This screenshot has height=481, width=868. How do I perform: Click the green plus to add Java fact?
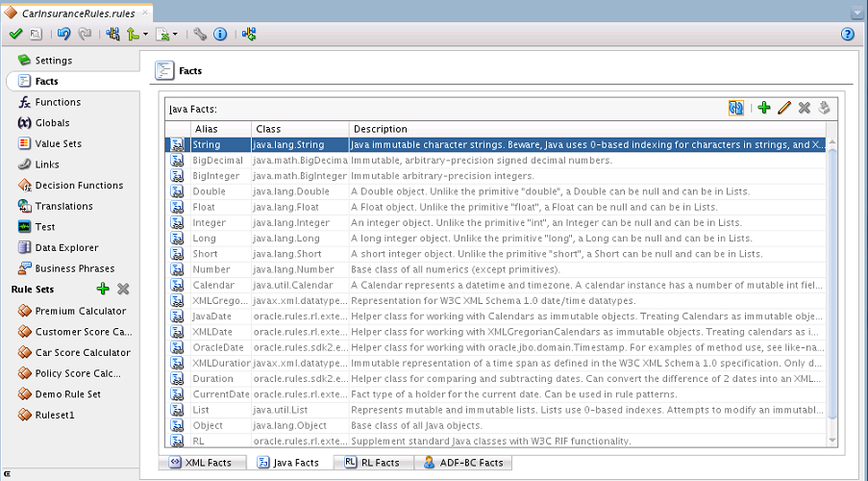tap(764, 108)
